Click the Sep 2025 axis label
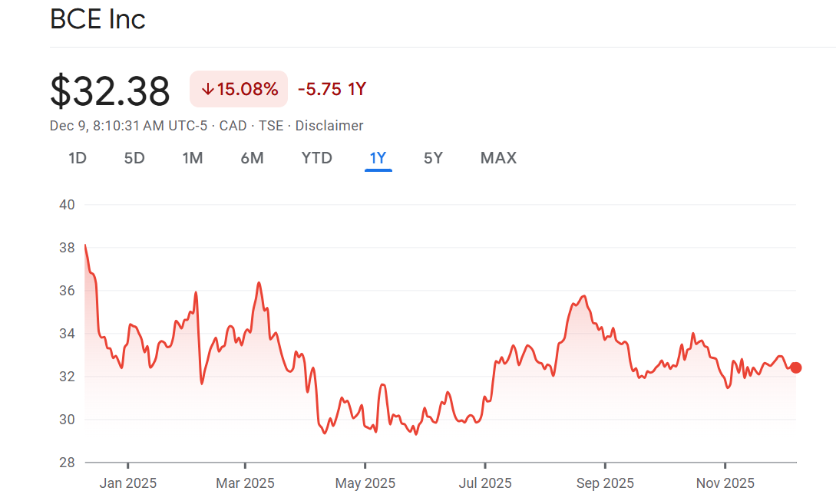The height and width of the screenshot is (504, 836). (x=605, y=483)
